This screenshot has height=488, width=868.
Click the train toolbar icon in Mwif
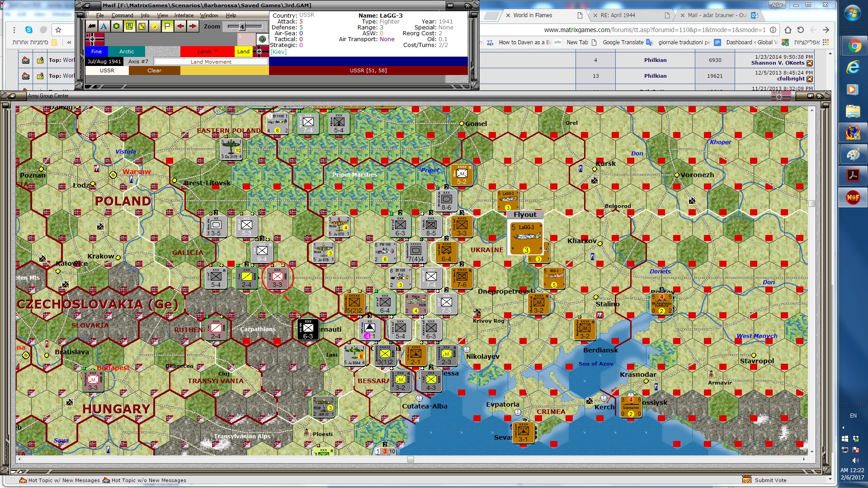[x=92, y=26]
